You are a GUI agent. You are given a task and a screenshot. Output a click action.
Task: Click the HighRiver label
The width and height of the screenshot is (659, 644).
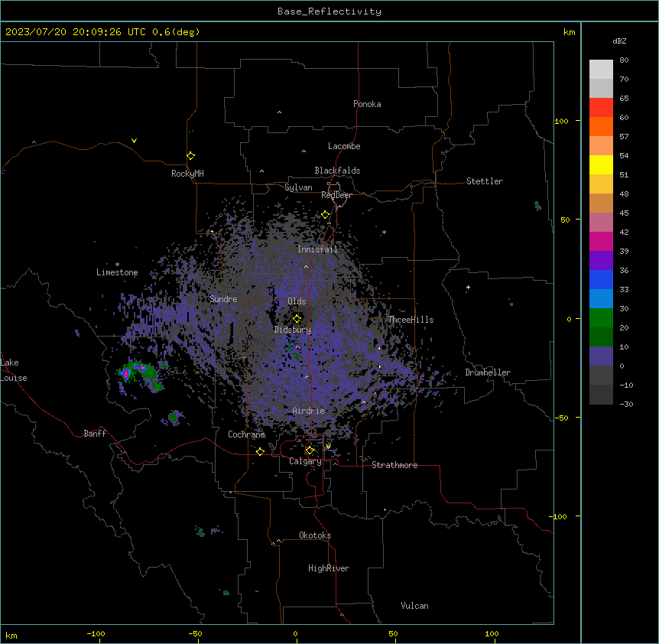pyautogui.click(x=329, y=568)
